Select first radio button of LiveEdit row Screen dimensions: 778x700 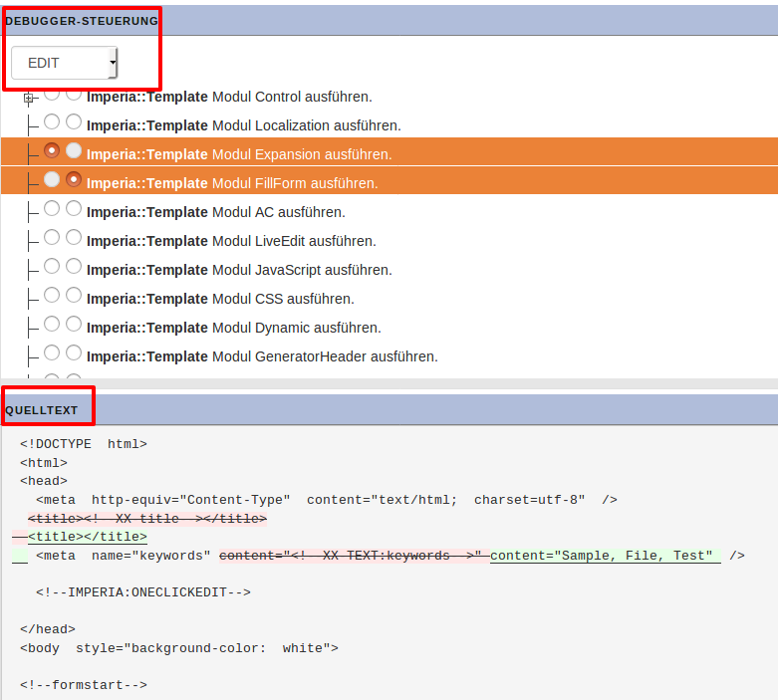click(52, 237)
